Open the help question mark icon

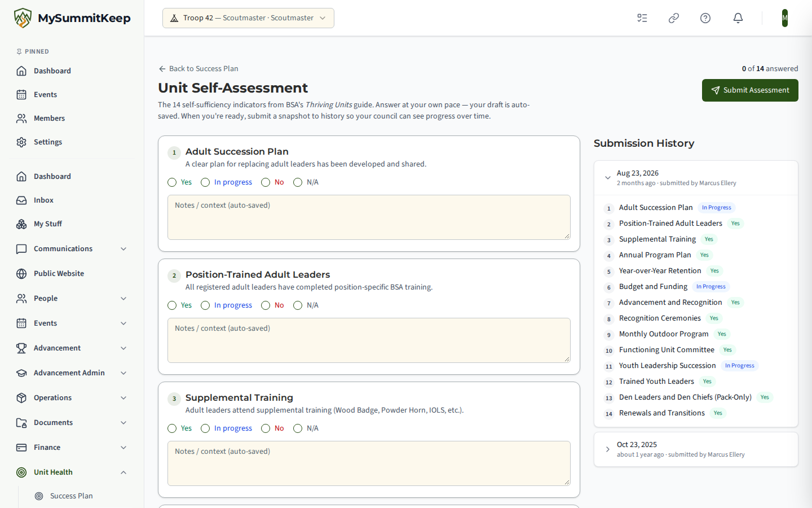[705, 18]
